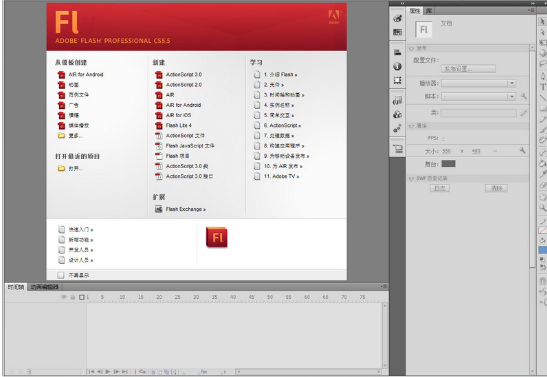Image resolution: width=547 pixels, height=377 pixels.
Task: Click the Log button under SWF History
Action: (439, 188)
